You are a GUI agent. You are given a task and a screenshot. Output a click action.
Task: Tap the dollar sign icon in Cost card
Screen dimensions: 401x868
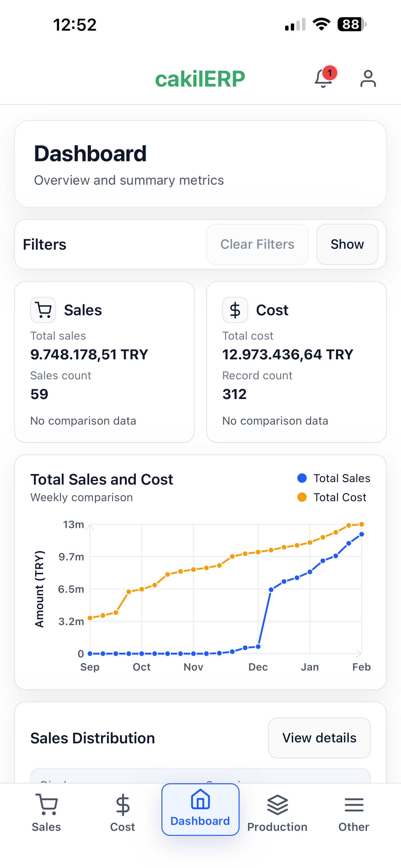pos(235,310)
